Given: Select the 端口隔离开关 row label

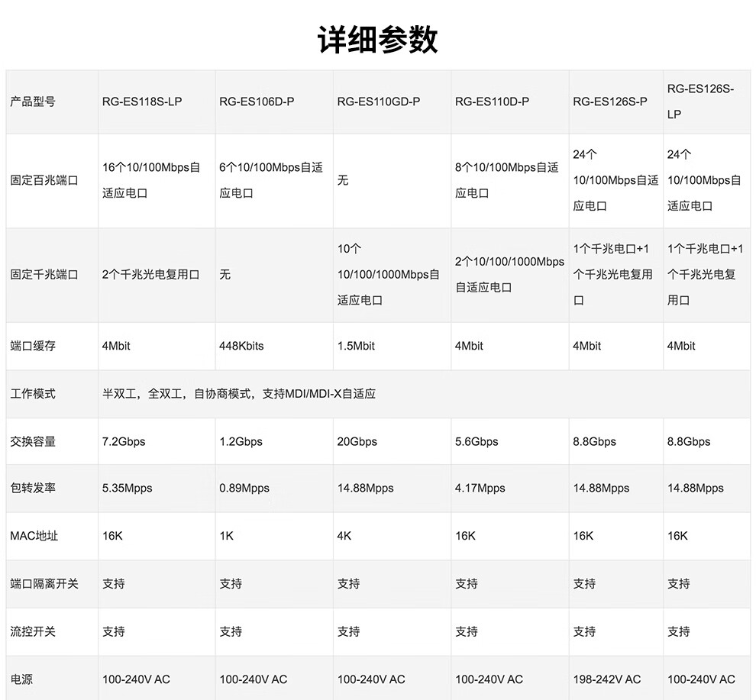Looking at the screenshot, I should 44,583.
